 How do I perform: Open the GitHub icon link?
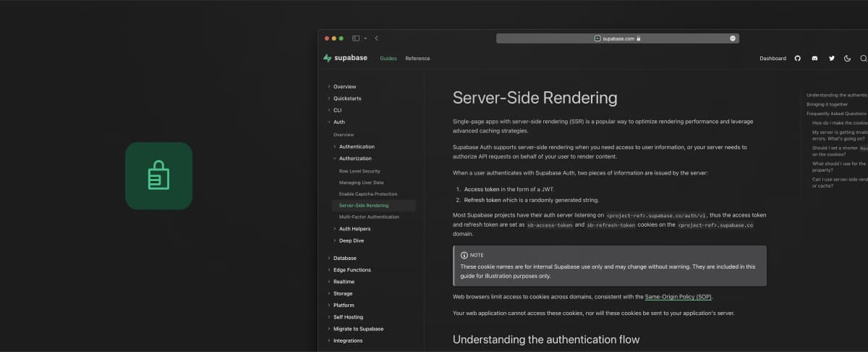tap(798, 58)
